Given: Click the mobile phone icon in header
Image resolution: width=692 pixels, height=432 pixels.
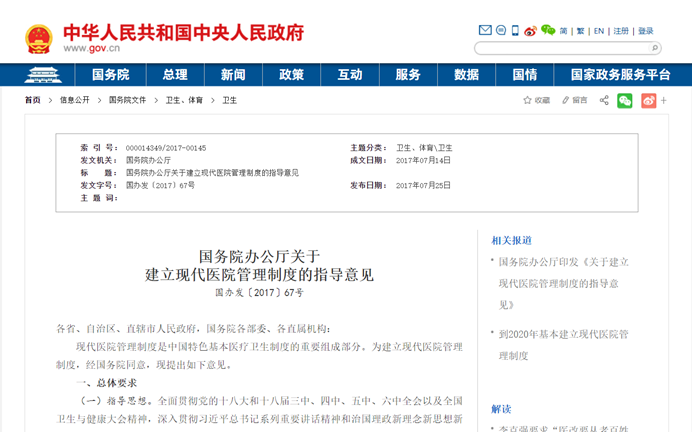Looking at the screenshot, I should pos(516,31).
